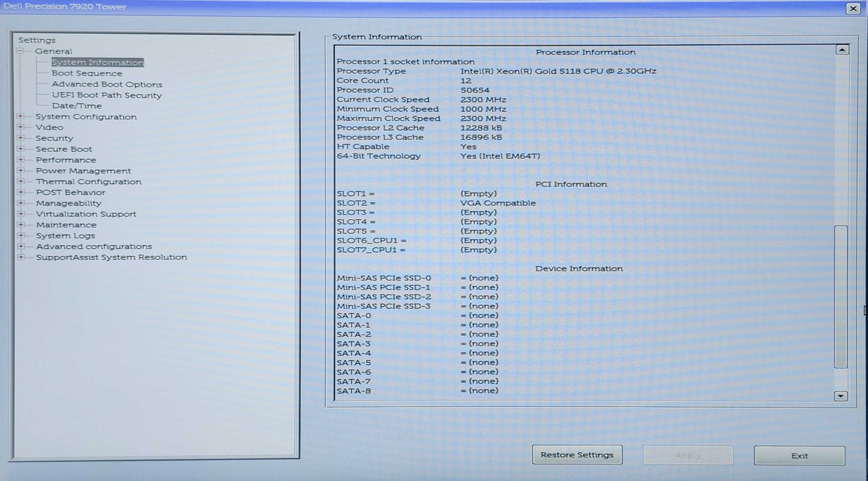Image resolution: width=868 pixels, height=481 pixels.
Task: Exit the BIOS setup utility
Action: click(x=798, y=455)
